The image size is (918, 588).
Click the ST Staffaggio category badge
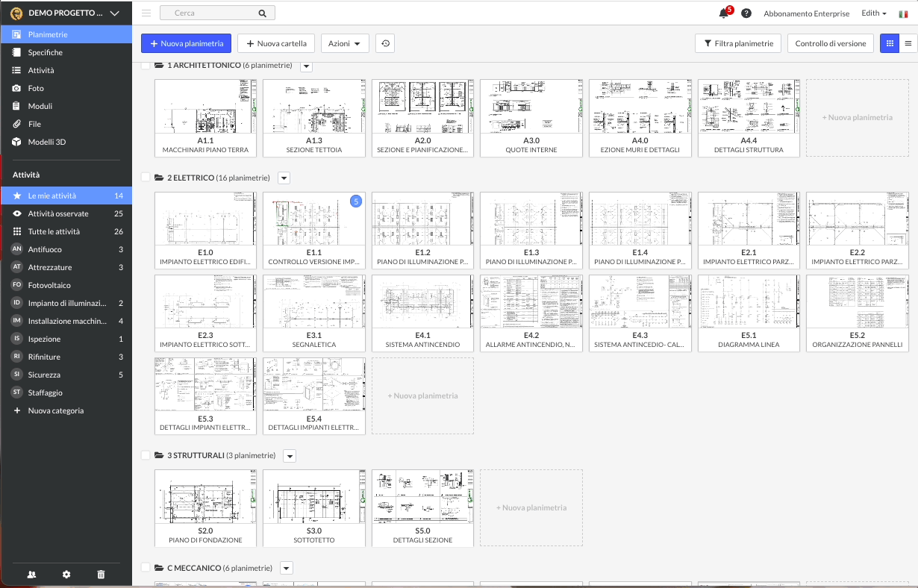point(16,392)
